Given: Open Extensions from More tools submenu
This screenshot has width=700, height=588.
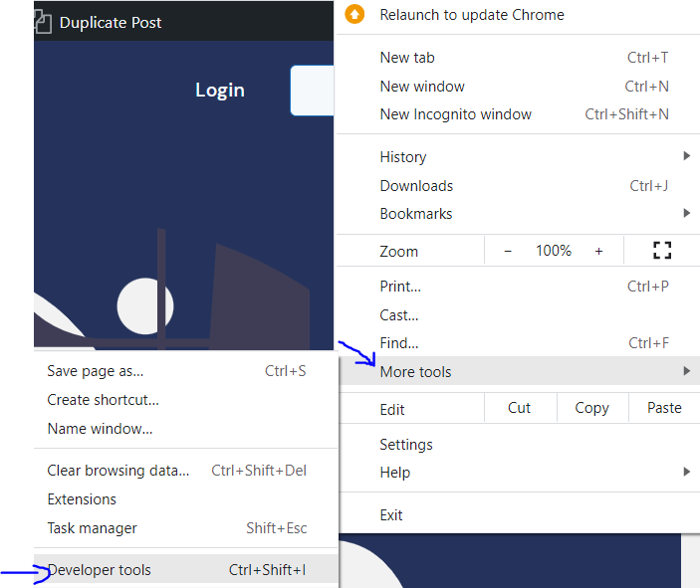Looking at the screenshot, I should click(186, 499).
